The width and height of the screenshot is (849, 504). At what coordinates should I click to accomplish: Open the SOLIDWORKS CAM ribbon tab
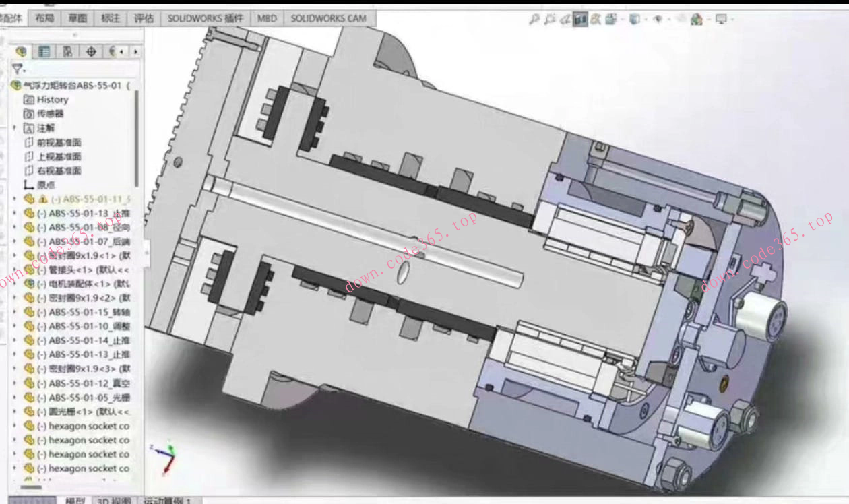point(328,18)
